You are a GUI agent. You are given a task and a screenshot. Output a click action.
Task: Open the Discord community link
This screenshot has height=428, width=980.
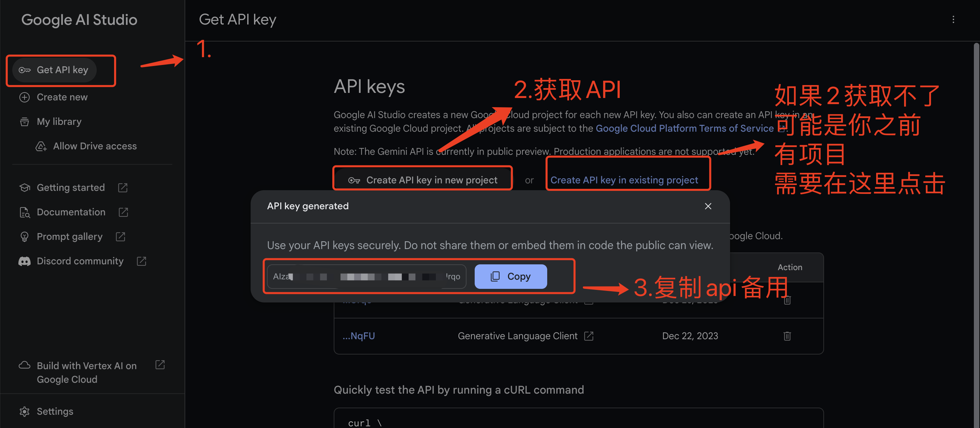80,261
